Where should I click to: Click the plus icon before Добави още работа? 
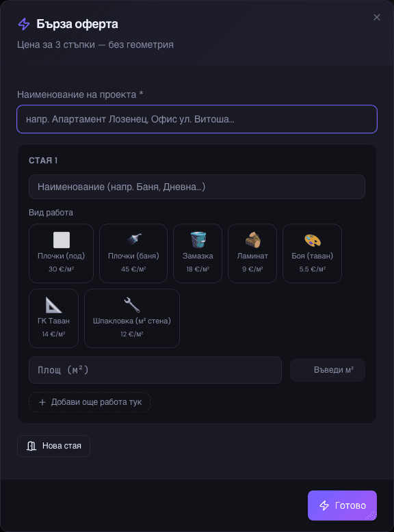(x=42, y=402)
